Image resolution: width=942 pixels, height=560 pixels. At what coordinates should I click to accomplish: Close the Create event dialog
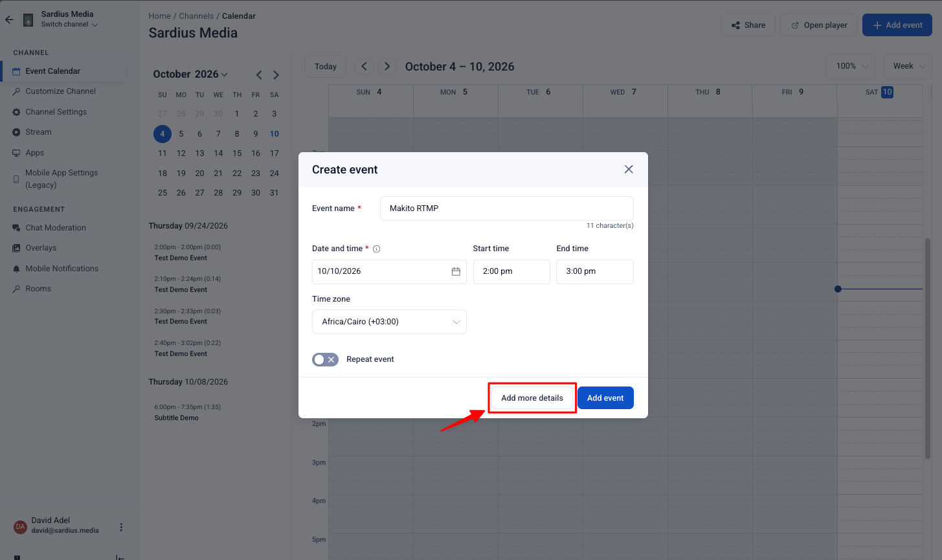629,169
